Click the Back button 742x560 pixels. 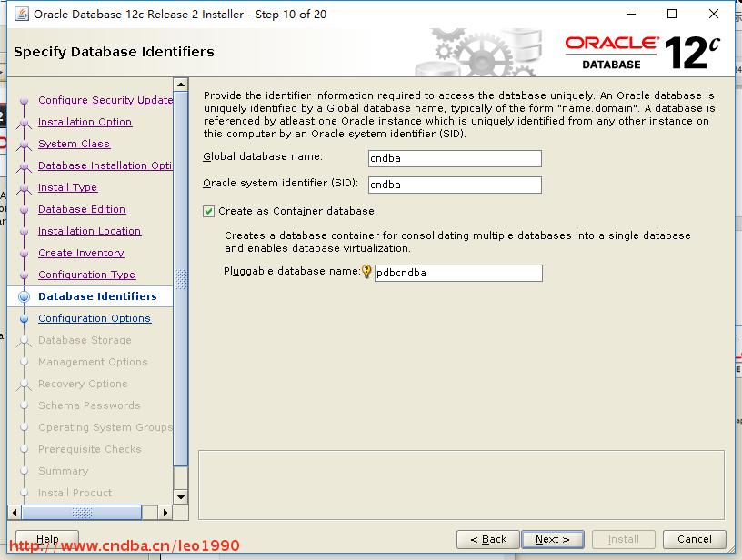coord(488,540)
